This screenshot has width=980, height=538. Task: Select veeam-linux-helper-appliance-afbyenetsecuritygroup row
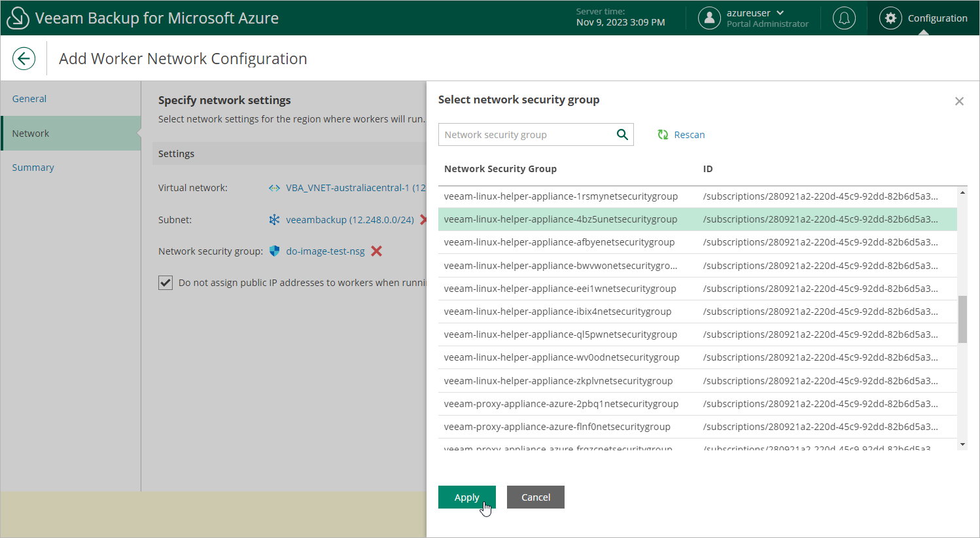point(697,242)
